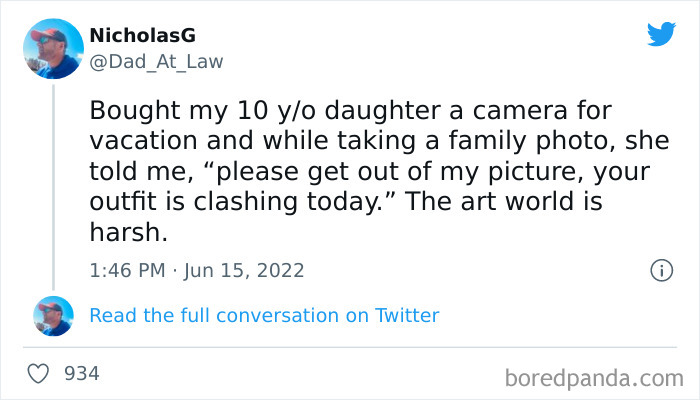The width and height of the screenshot is (700, 400).
Task: Like the tweet with the heart icon
Action: click(x=38, y=374)
